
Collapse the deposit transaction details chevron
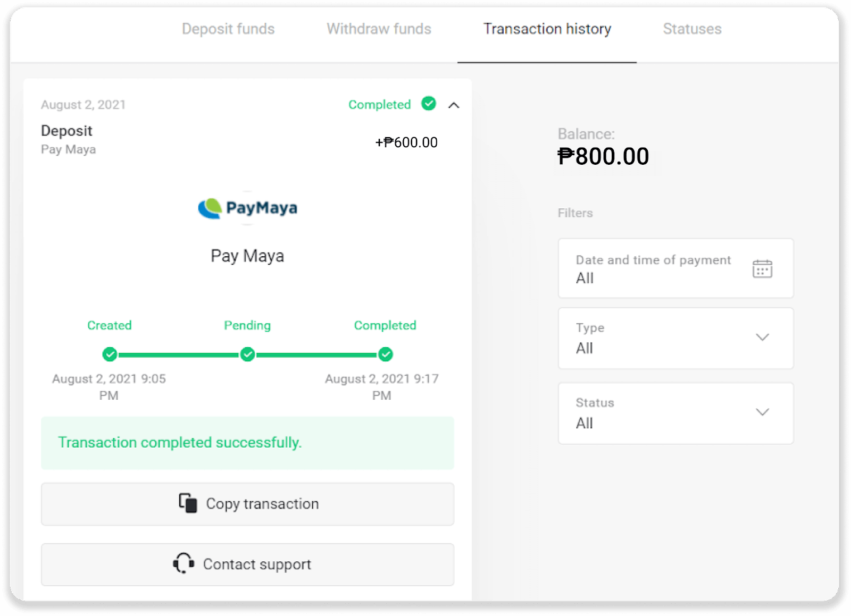click(x=454, y=105)
